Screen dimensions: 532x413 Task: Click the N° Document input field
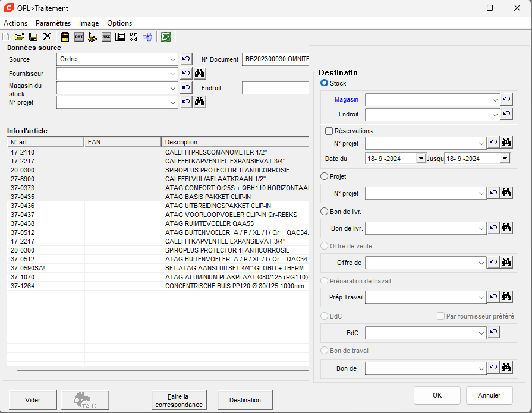[x=275, y=59]
